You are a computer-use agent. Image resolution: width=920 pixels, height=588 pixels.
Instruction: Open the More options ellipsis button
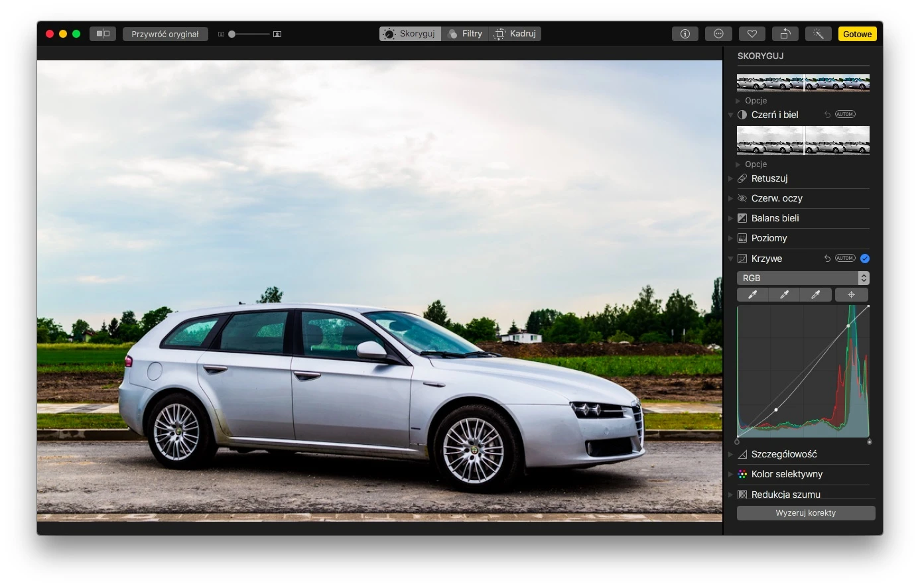coord(718,34)
